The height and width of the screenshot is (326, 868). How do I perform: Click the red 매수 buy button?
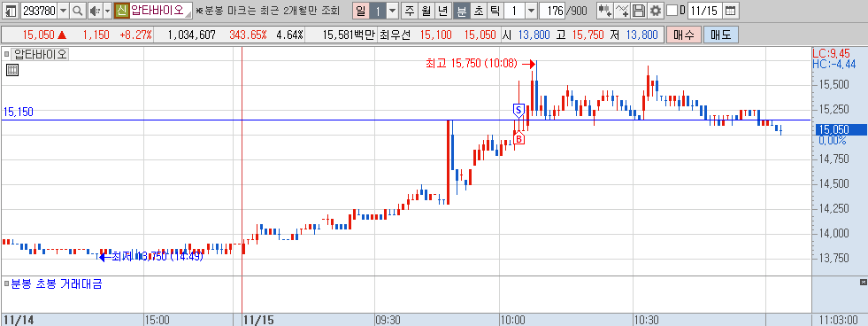684,35
